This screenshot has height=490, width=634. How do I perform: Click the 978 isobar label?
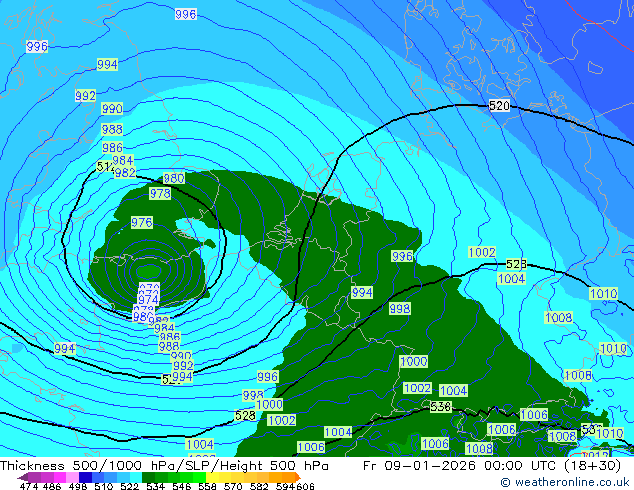[x=160, y=193]
